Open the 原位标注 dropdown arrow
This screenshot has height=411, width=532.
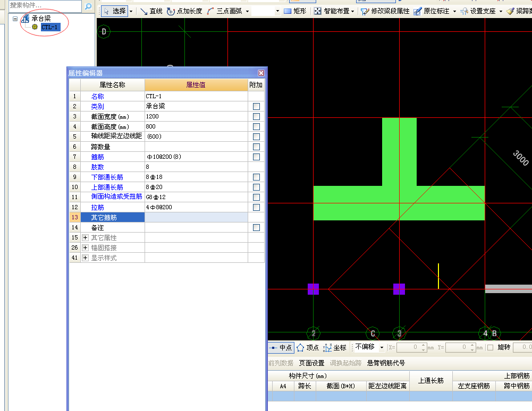point(454,11)
